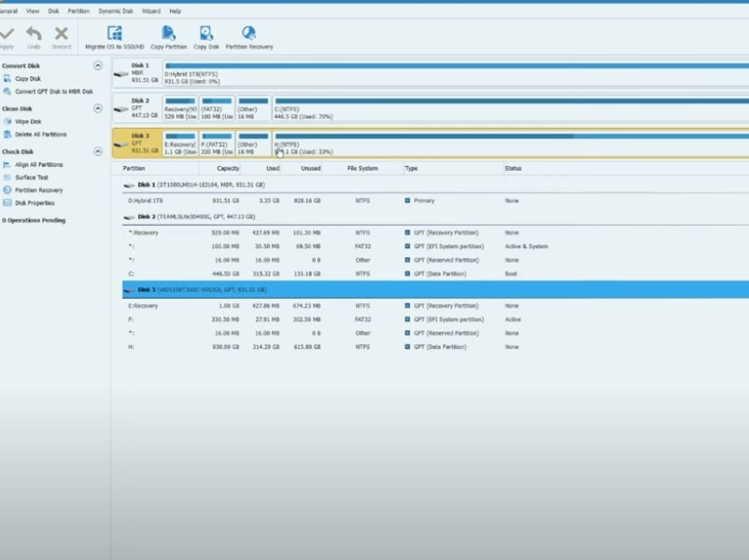The image size is (749, 560).
Task: Launch the Copy Disk tool in toolbar
Action: click(x=206, y=34)
